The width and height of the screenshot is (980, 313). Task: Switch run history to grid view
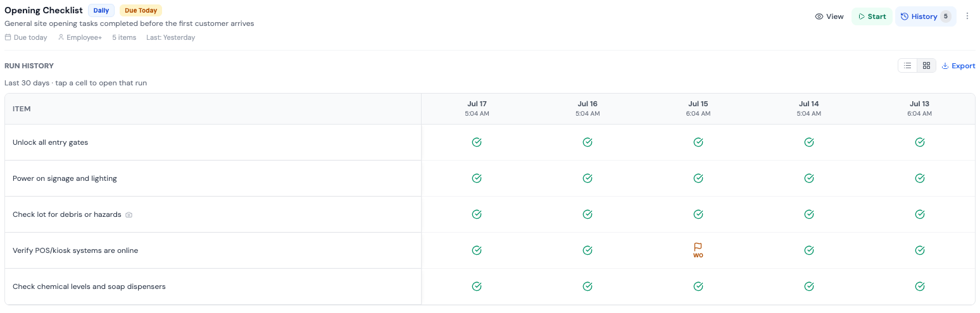tap(926, 66)
